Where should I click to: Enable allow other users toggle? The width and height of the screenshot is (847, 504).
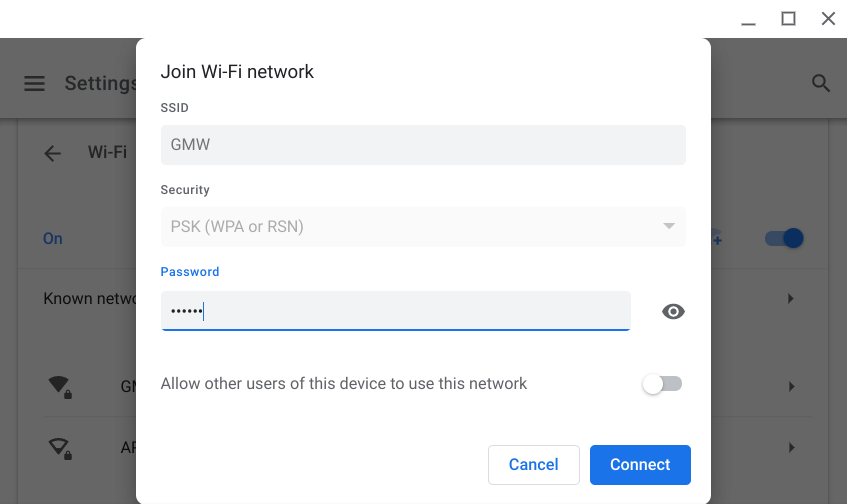point(662,384)
